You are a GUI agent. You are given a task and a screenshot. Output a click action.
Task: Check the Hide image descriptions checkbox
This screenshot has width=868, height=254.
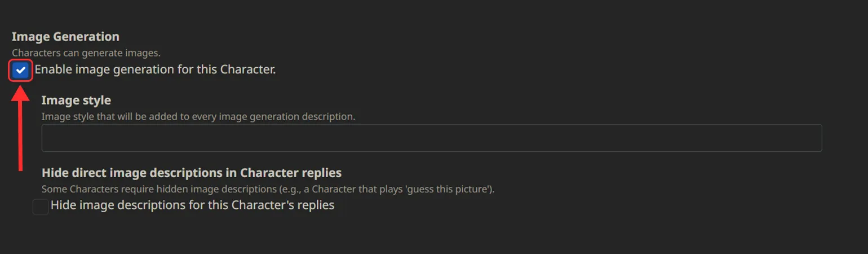coord(41,207)
